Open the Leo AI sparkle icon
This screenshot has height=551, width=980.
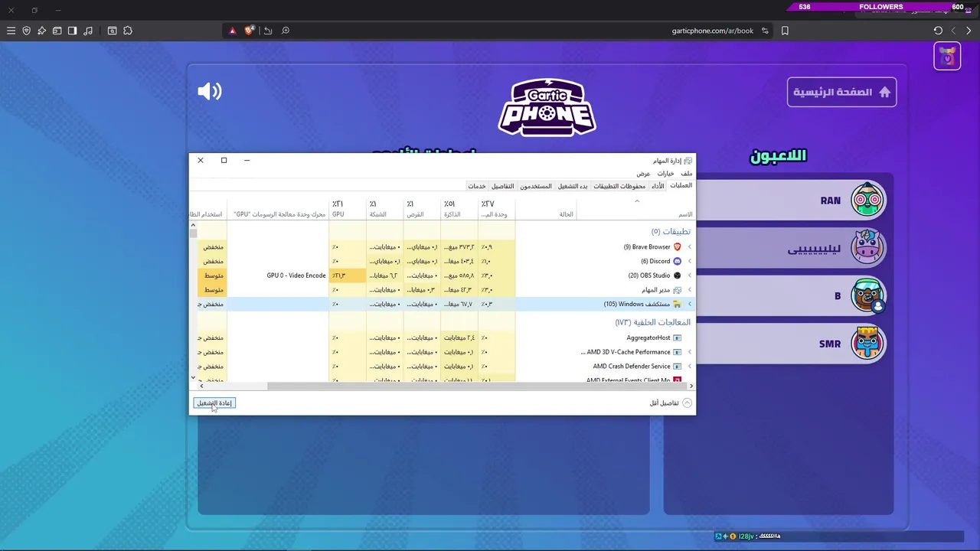[41, 31]
